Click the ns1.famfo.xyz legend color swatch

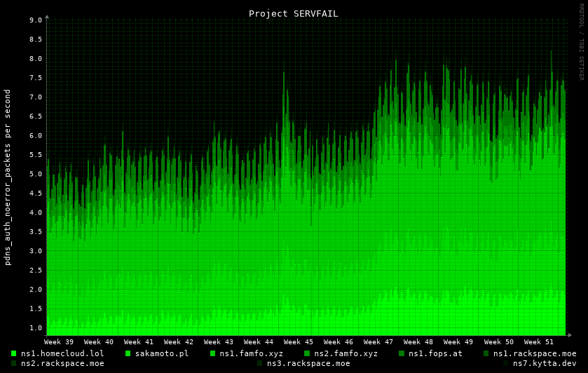point(213,353)
